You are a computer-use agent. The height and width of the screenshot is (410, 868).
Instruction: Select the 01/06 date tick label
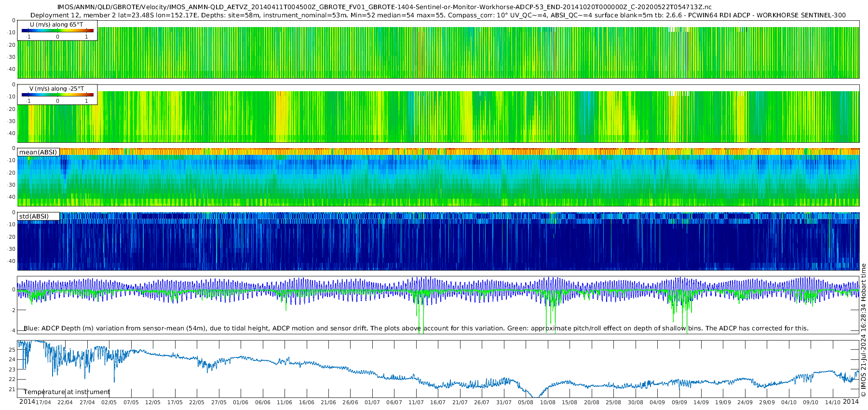pos(241,402)
